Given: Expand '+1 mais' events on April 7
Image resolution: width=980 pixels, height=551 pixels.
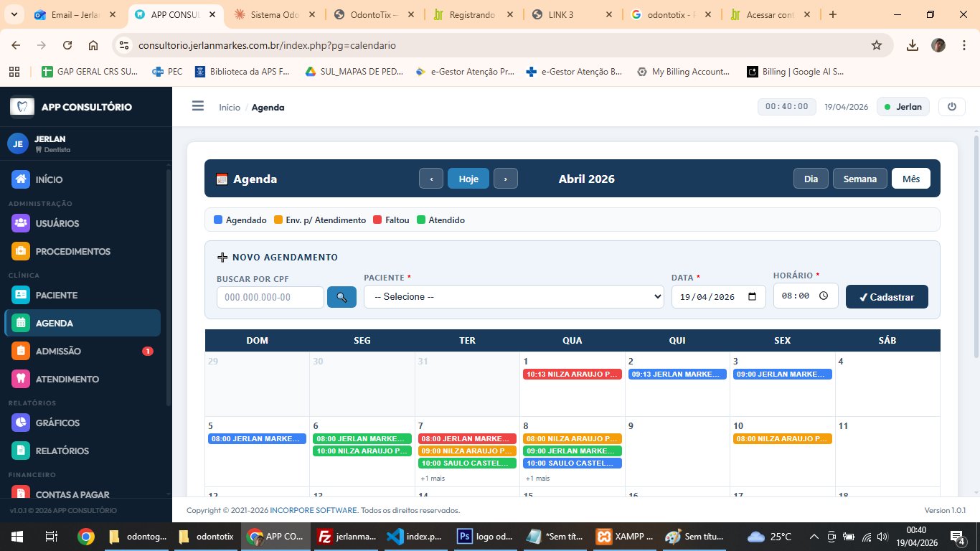Looking at the screenshot, I should [x=433, y=478].
